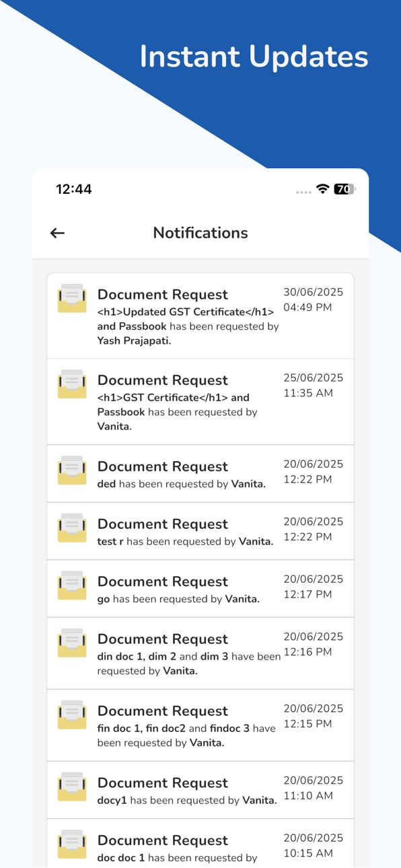The width and height of the screenshot is (401, 868).
Task: Open the 'docy1' notification from 11:10 AM
Action: pos(200,790)
